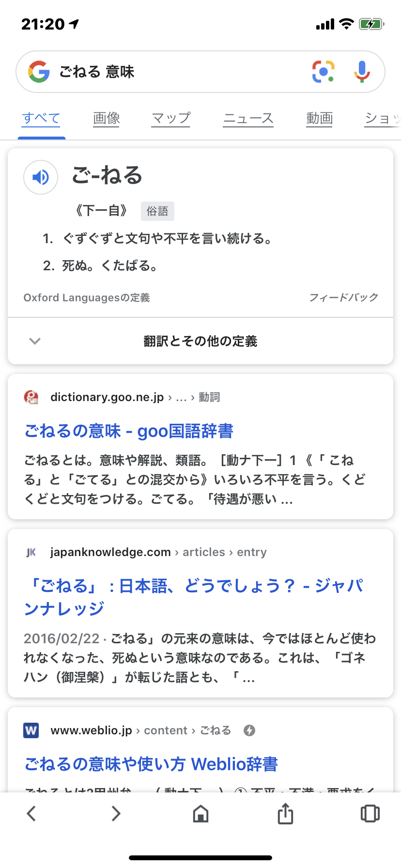
Task: Open ごねるの意味 - goo国語辞書 result
Action: (x=129, y=431)
